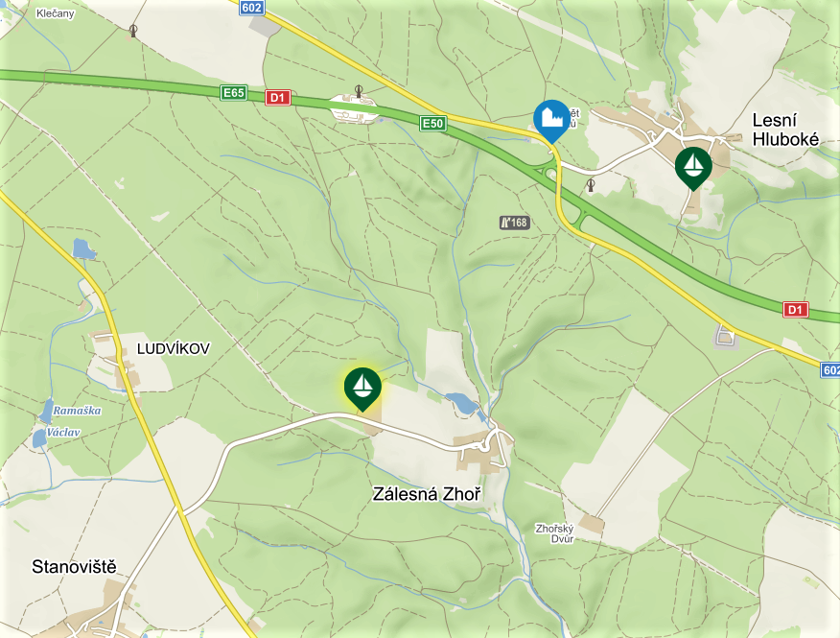Open the blue factory marker pin

pyautogui.click(x=551, y=121)
